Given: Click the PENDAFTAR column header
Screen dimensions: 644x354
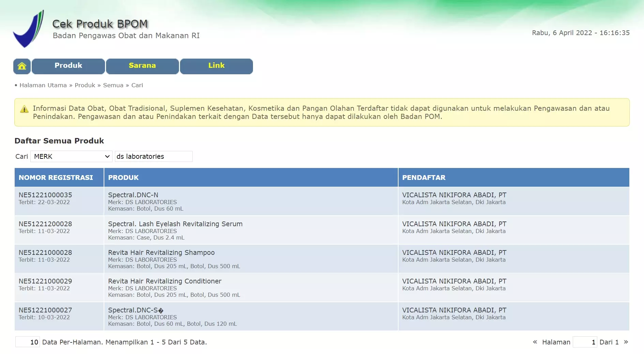Looking at the screenshot, I should click(x=514, y=178).
